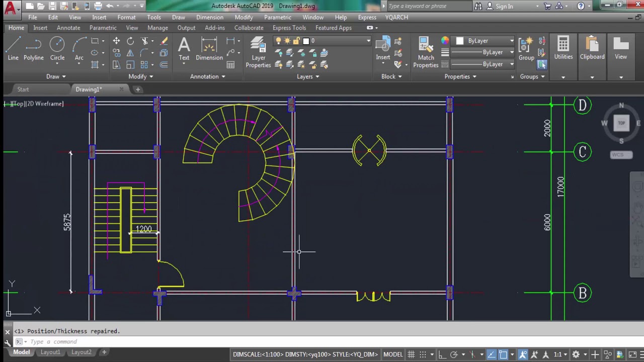Pick the Arc tool
This screenshot has height=362, width=644.
(x=79, y=49)
